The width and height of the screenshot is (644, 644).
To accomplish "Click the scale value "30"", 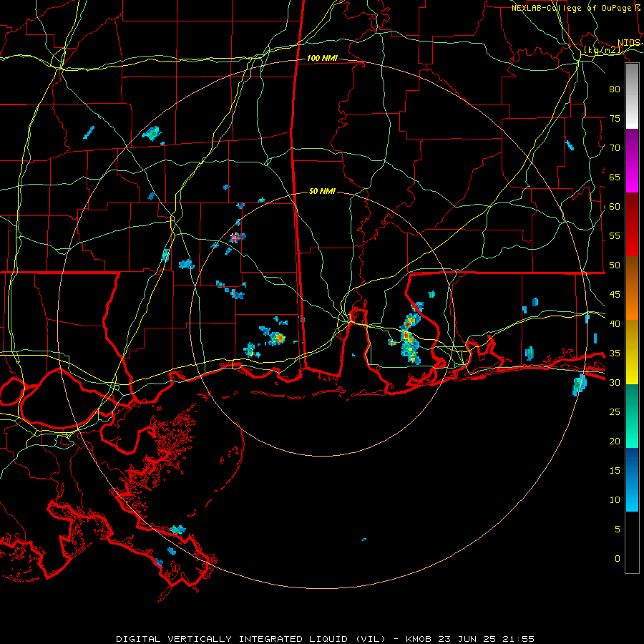I will point(615,382).
